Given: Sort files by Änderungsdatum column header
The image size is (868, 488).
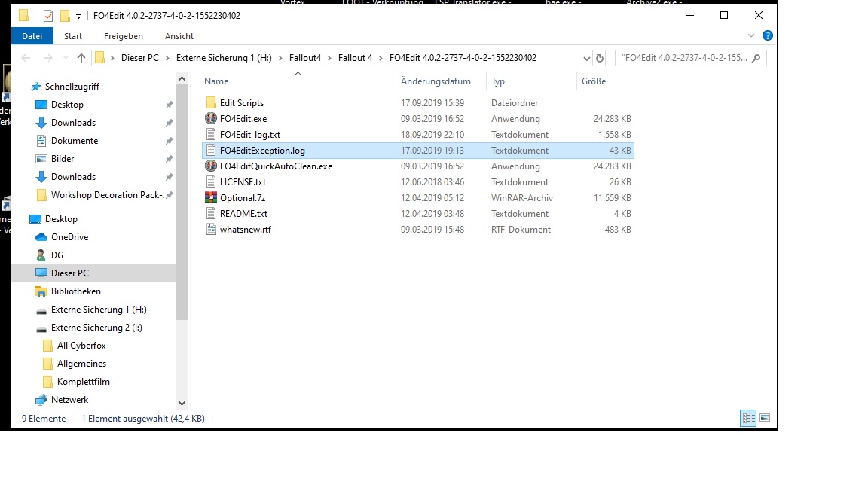Looking at the screenshot, I should pyautogui.click(x=436, y=81).
